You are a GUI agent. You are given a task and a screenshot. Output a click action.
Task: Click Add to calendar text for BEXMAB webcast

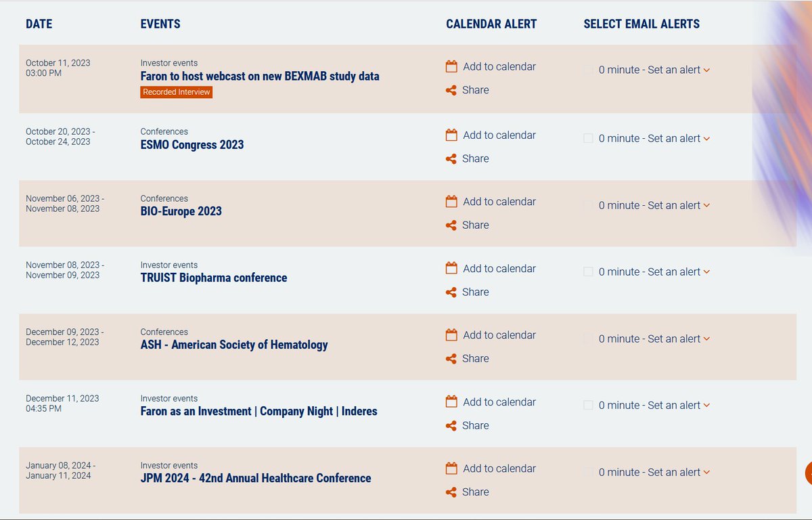click(x=499, y=66)
